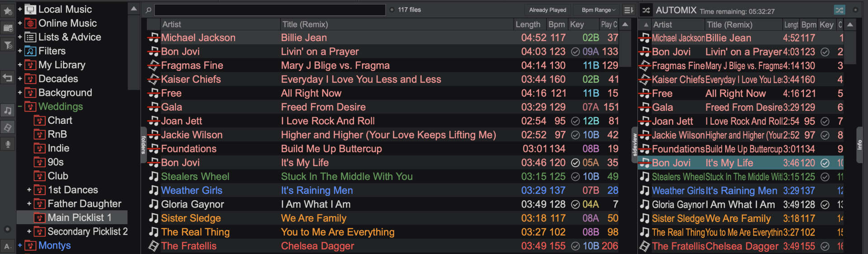Expand the 1st Dances folder
Screen dimensions: 868x254
(29, 190)
